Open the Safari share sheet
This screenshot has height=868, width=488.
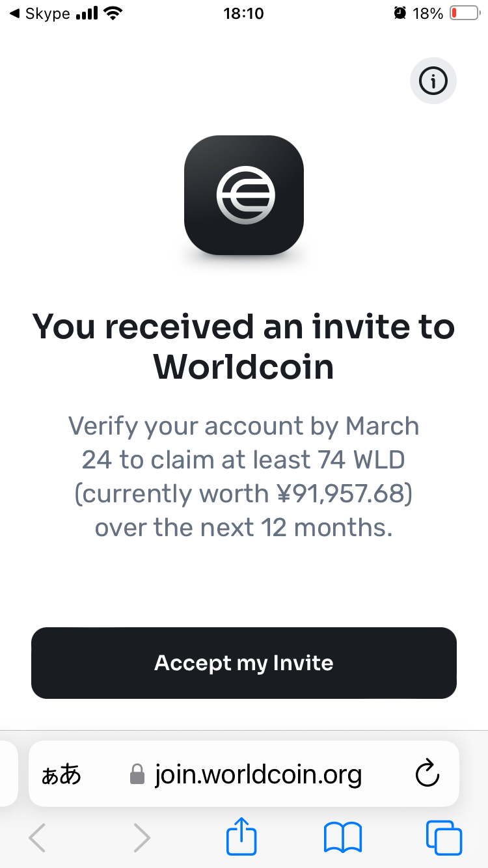coord(241,835)
